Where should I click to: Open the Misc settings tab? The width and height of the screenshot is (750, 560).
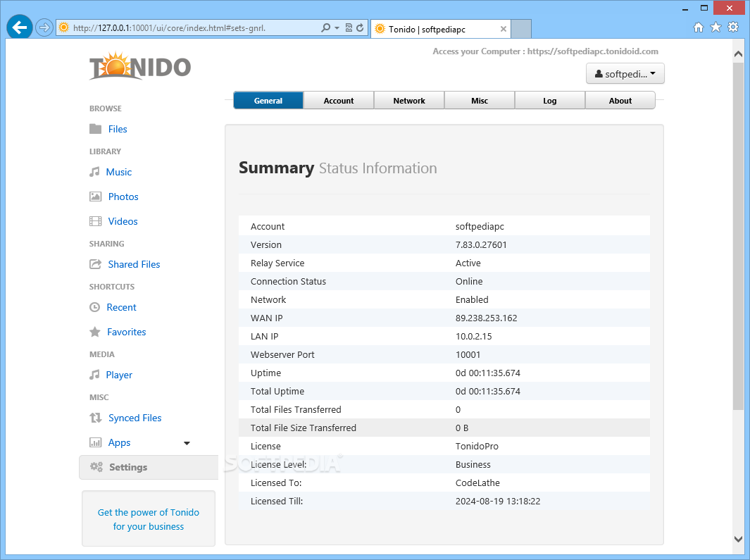point(480,101)
